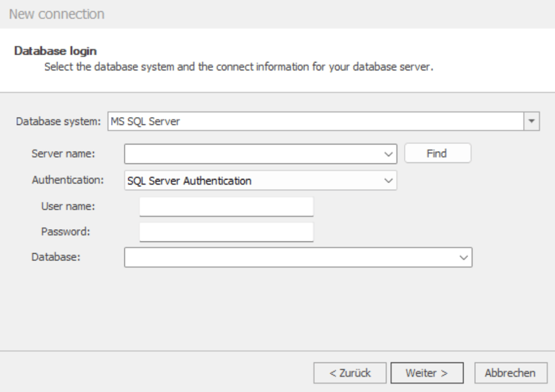Cancel the wizard with Abbrechen
Image resolution: width=555 pixels, height=392 pixels.
point(511,373)
